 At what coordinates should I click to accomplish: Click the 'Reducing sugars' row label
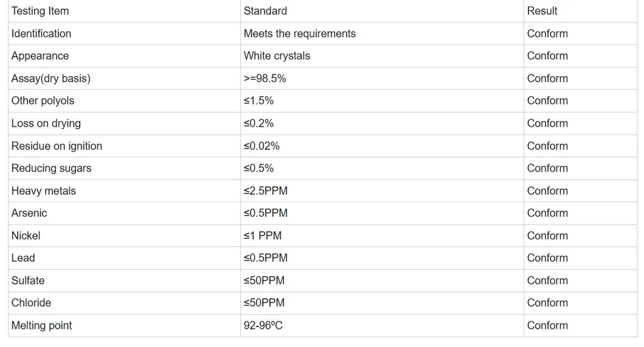[51, 168]
